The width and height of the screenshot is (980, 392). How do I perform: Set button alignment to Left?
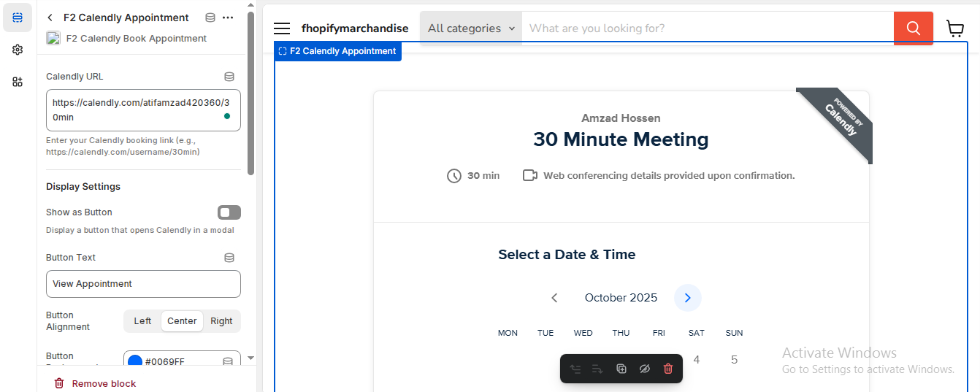(142, 321)
